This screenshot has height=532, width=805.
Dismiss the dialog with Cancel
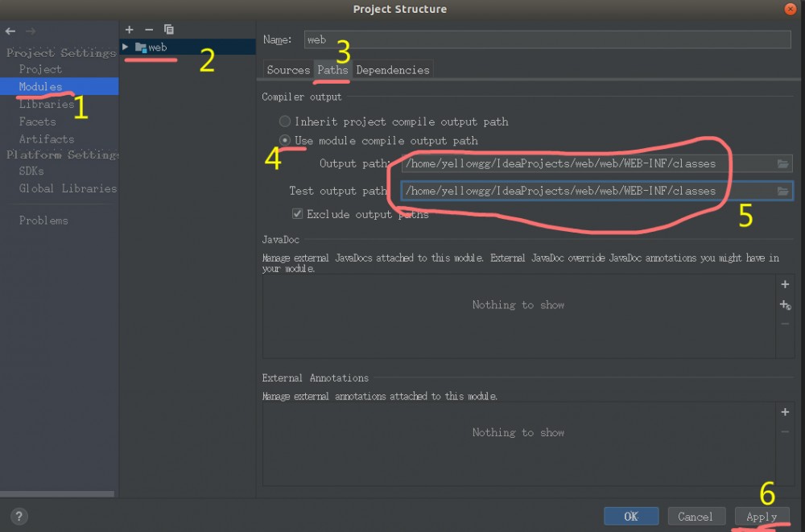(696, 516)
